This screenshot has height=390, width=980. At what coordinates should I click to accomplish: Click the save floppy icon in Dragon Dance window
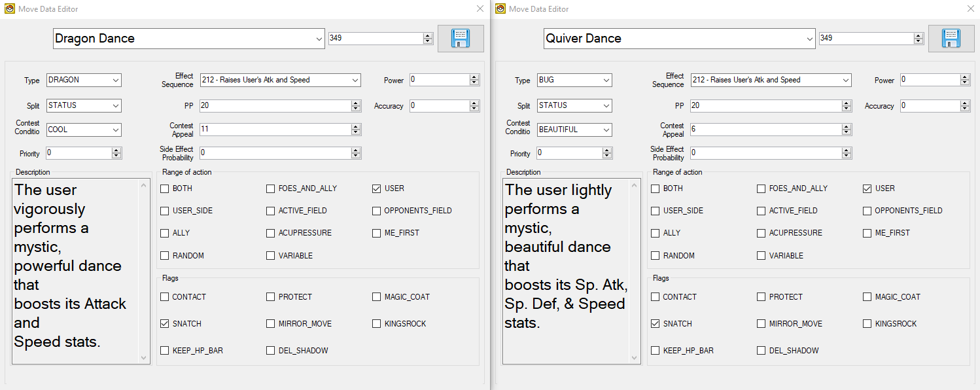[x=461, y=39]
